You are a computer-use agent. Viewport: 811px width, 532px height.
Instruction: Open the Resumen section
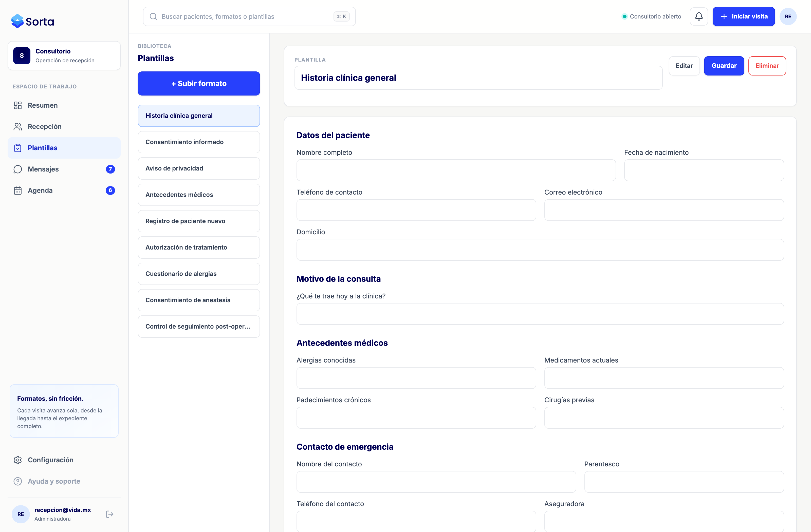pos(64,105)
